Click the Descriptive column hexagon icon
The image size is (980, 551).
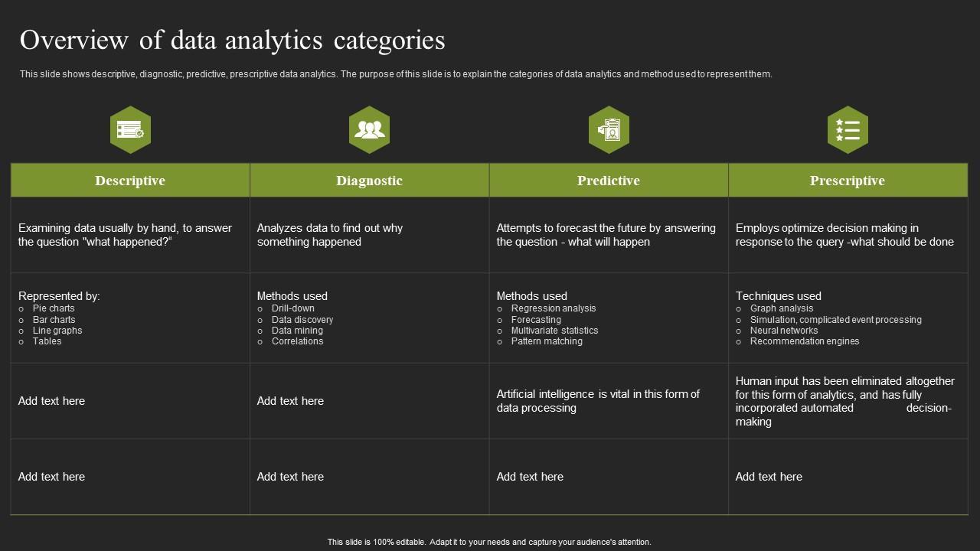click(130, 130)
